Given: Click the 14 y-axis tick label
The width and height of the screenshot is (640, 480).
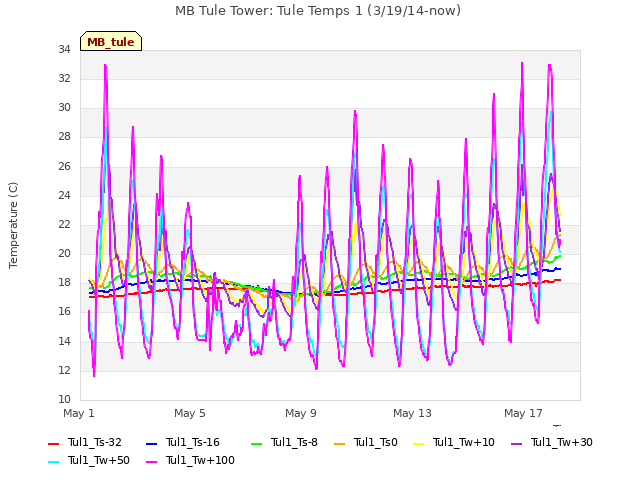Looking at the screenshot, I should pos(64,341).
